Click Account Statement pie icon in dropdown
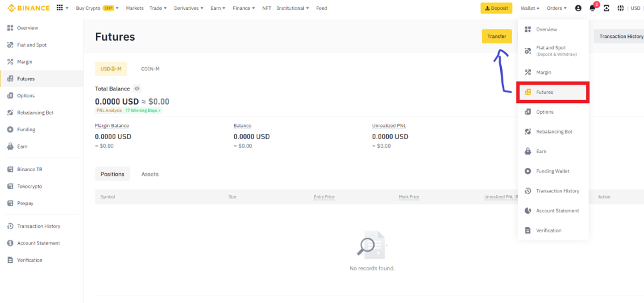This screenshot has height=303, width=644. point(528,210)
